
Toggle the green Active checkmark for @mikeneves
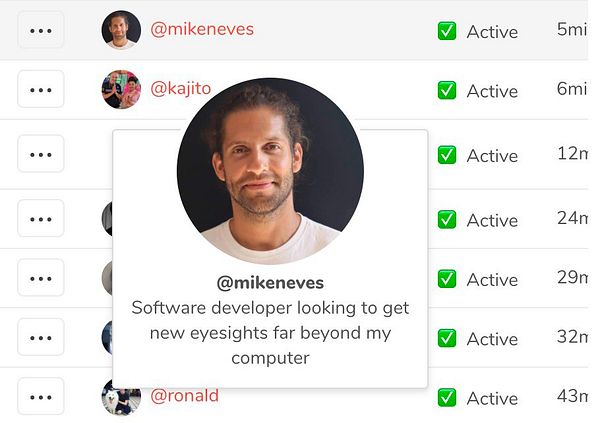pos(447,31)
